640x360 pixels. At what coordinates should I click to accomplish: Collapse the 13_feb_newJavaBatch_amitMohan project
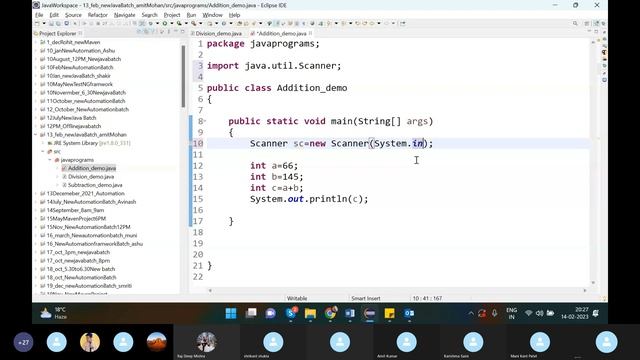36,134
